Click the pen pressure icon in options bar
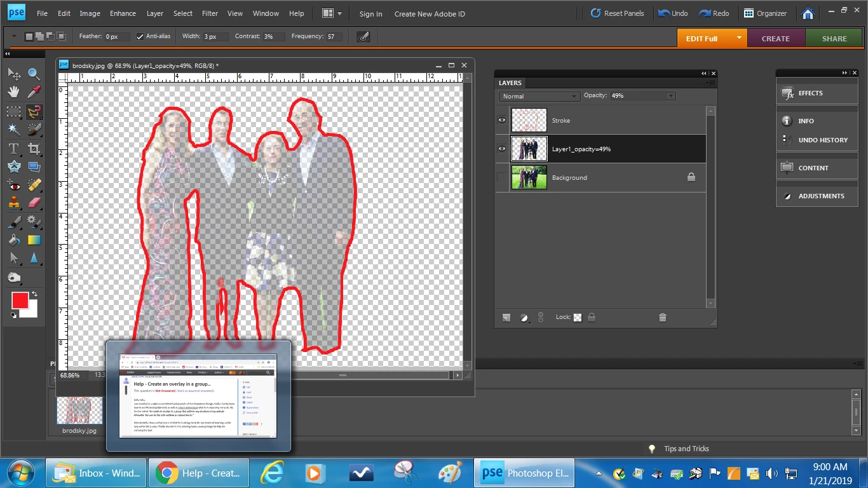Image resolution: width=868 pixels, height=488 pixels. click(x=363, y=37)
